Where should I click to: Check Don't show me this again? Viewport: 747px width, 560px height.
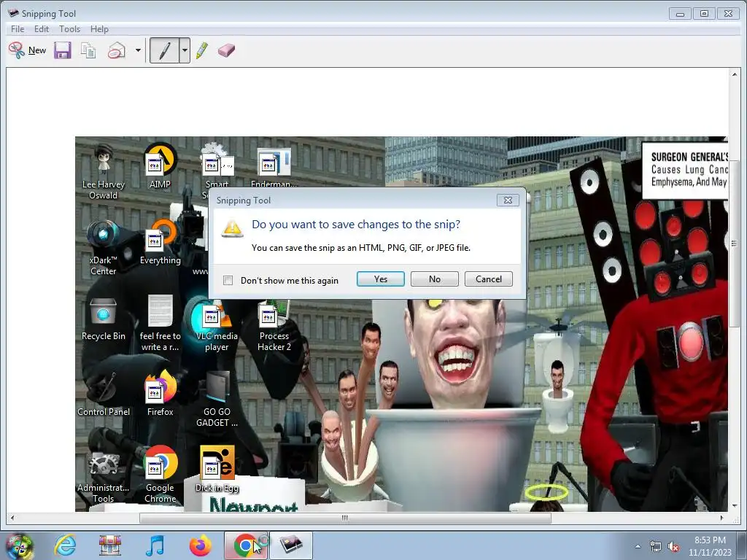pyautogui.click(x=228, y=281)
